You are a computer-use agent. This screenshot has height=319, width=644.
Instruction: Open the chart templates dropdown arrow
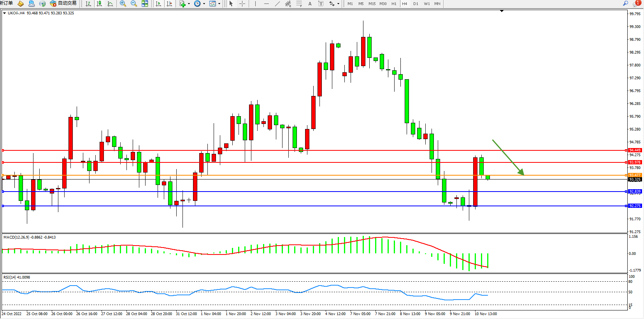219,3
